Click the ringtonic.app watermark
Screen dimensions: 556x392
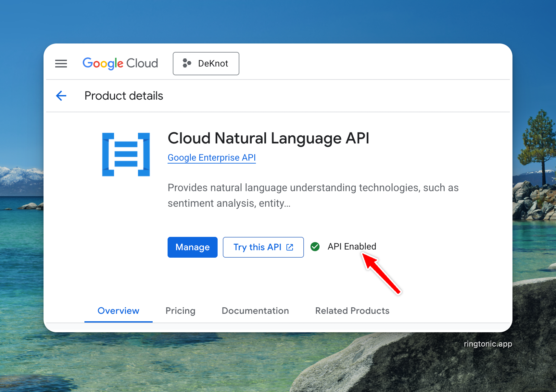click(x=488, y=344)
